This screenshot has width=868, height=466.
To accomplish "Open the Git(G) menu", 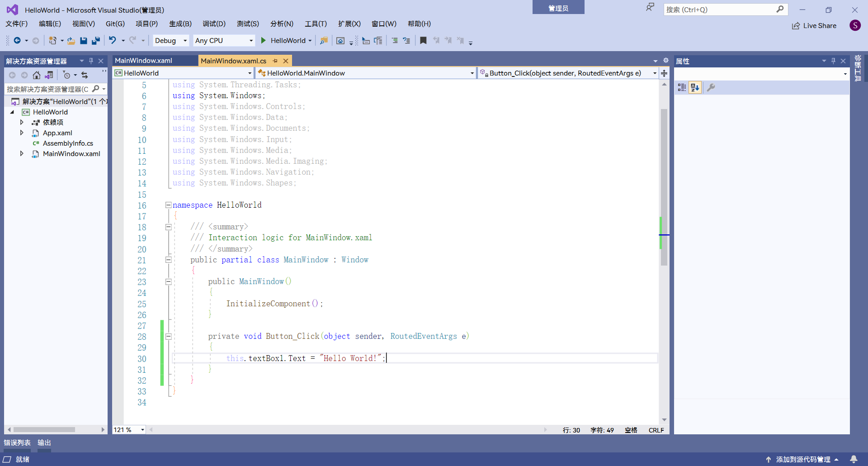I will coord(115,24).
